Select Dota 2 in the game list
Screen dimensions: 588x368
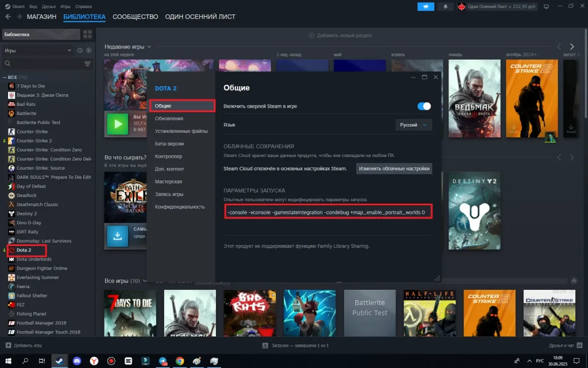coord(24,250)
